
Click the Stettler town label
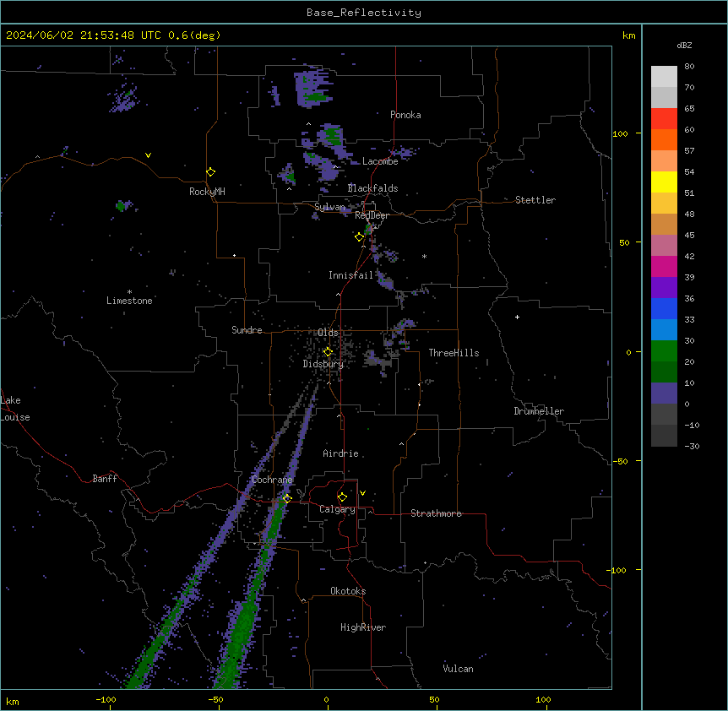[x=535, y=200]
